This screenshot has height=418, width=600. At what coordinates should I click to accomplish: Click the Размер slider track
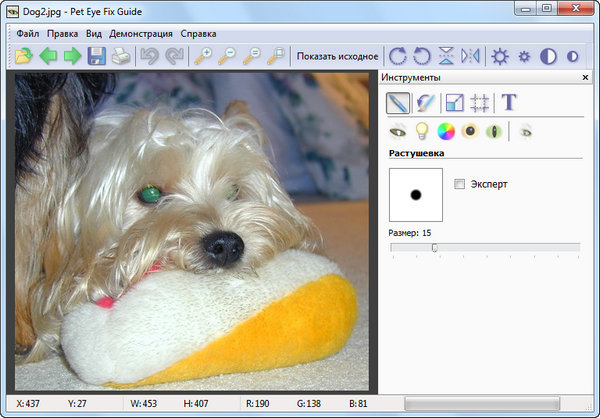(x=484, y=247)
